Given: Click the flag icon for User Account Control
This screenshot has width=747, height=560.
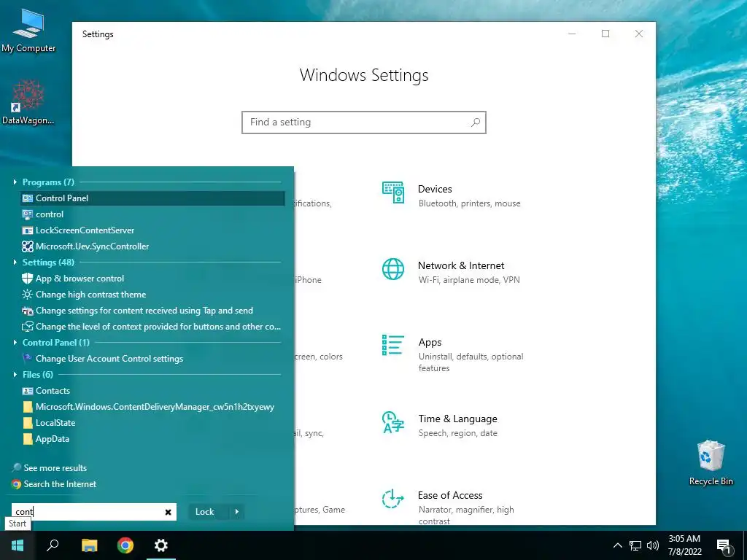Looking at the screenshot, I should click(28, 358).
